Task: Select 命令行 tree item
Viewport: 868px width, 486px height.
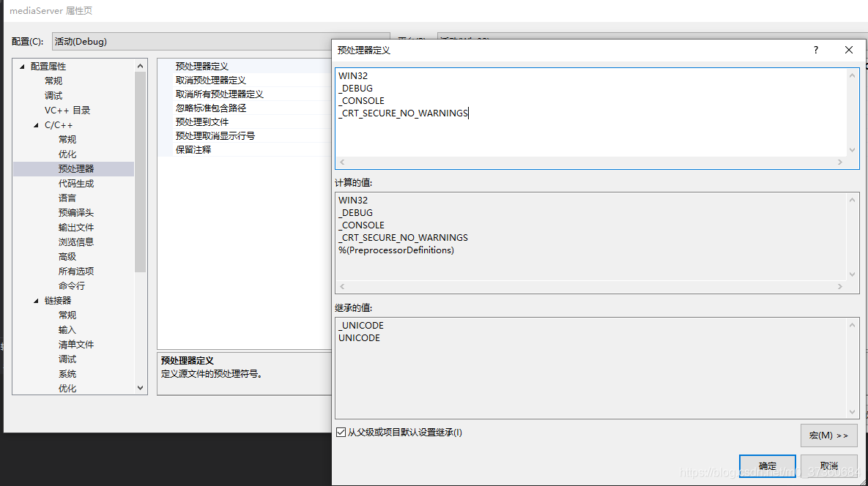Action: click(72, 286)
